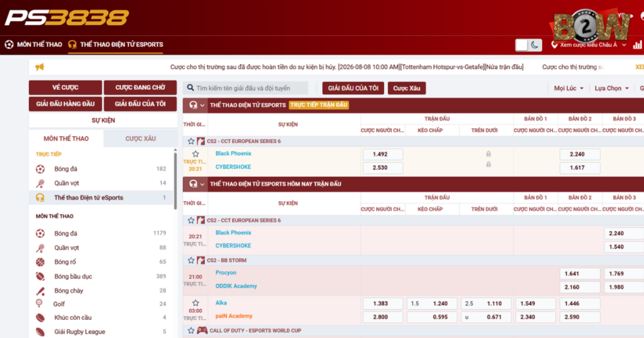Star the Alka vs paiN Academy match
Screen dimensions: 644x338
196,303
